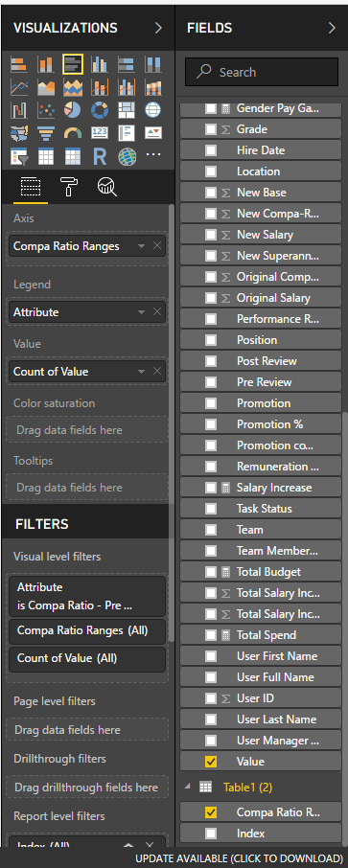Select the filled map visual
The height and width of the screenshot is (868, 348).
19,133
